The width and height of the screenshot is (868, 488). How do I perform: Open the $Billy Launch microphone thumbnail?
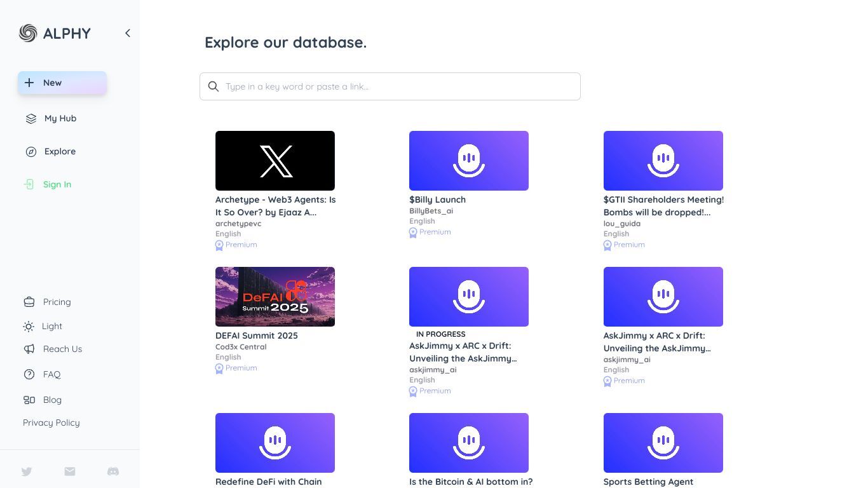[x=469, y=161]
